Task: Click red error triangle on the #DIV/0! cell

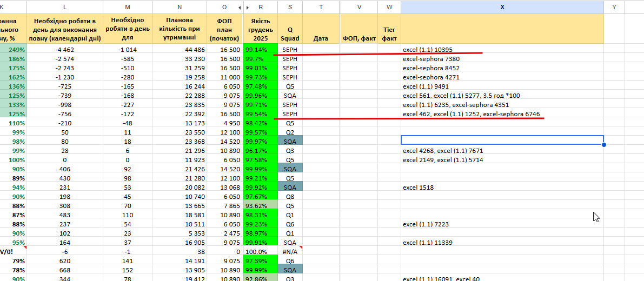Action: coord(25,248)
